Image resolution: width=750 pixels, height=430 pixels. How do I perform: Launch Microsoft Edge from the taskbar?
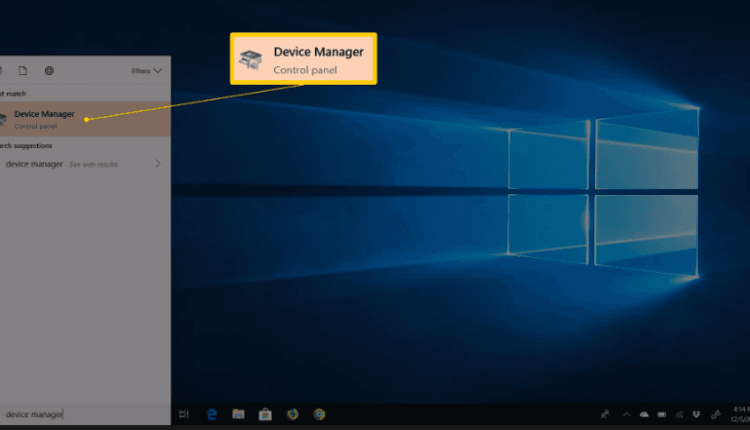tap(211, 414)
